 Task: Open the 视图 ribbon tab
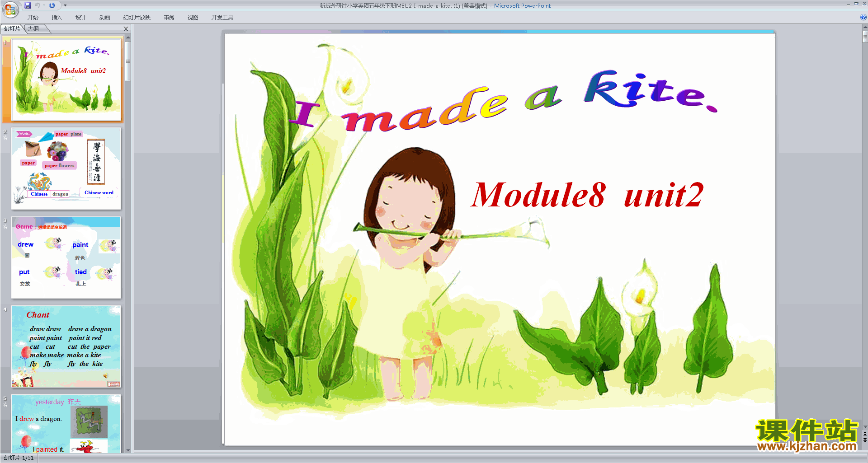(193, 18)
